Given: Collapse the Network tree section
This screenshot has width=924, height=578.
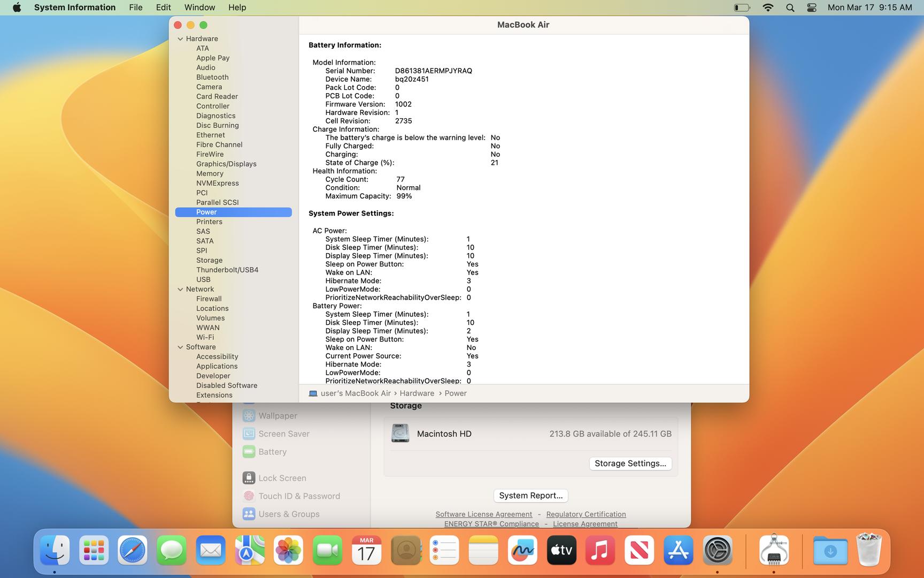Looking at the screenshot, I should coord(180,289).
